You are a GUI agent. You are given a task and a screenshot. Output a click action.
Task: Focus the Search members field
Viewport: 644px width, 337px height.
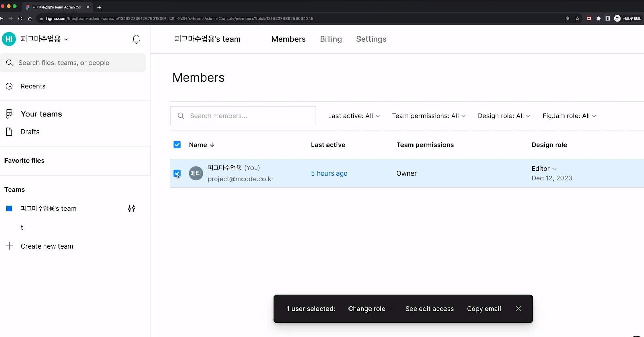243,116
